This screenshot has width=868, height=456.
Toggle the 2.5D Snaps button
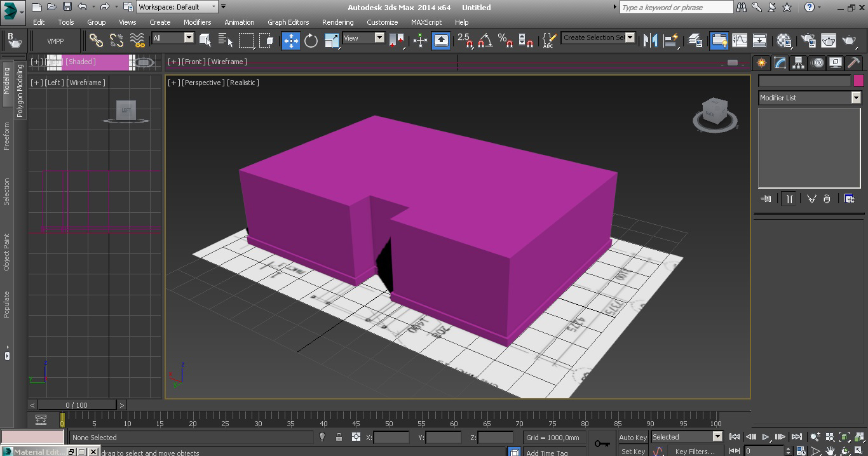[465, 41]
